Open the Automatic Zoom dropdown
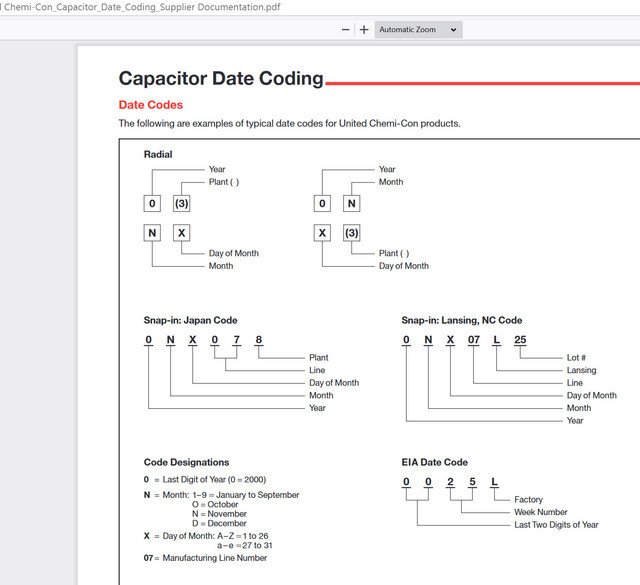Image resolution: width=640 pixels, height=585 pixels. 418,30
